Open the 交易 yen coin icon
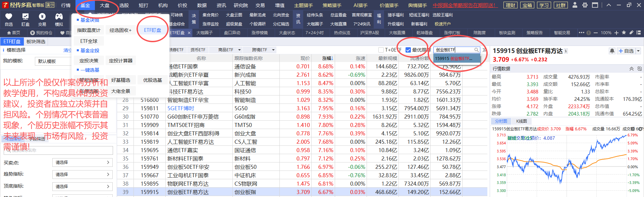The height and width of the screenshot is (197, 644). tap(42, 16)
